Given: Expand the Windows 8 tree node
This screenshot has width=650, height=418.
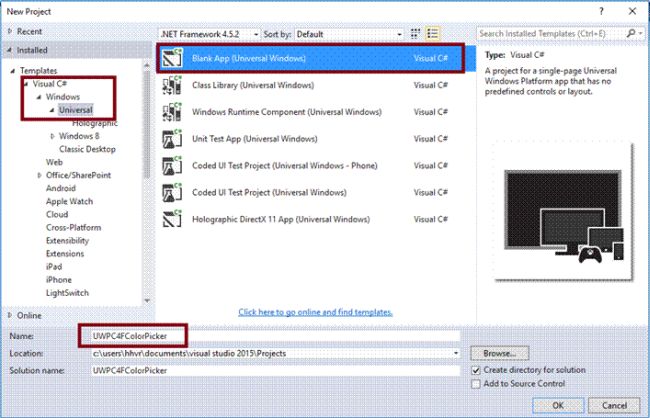Looking at the screenshot, I should (52, 136).
